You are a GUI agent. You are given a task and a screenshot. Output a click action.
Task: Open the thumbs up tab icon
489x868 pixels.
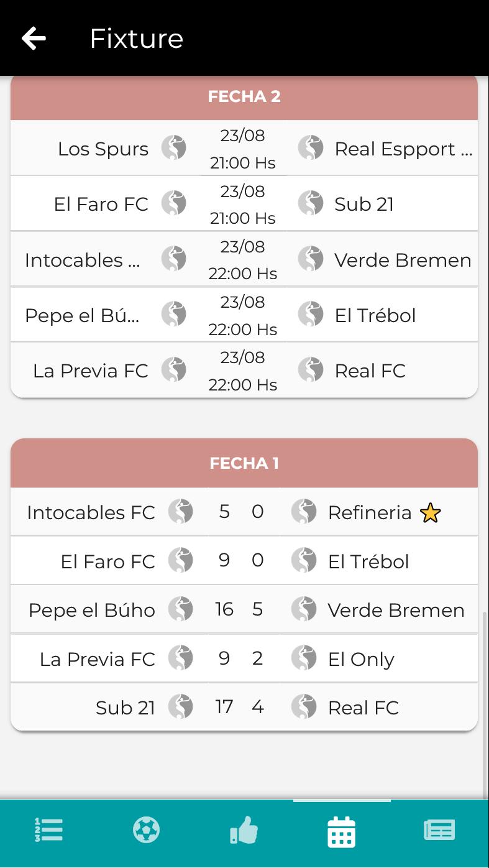click(244, 830)
